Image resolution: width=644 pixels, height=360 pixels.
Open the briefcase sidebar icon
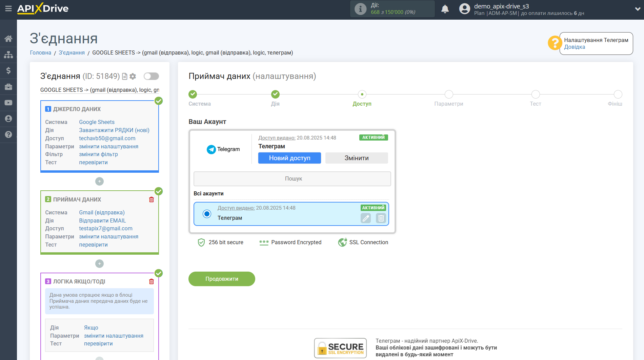[8, 87]
